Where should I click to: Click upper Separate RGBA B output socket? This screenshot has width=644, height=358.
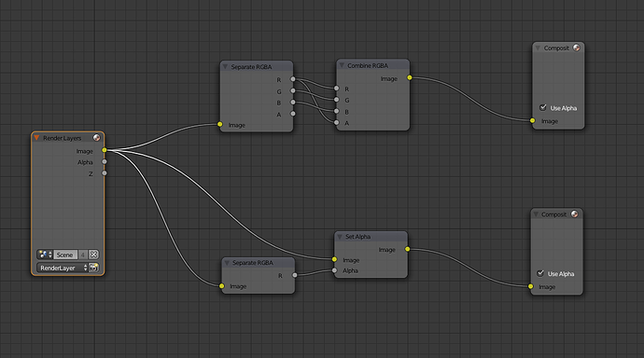[x=293, y=103]
